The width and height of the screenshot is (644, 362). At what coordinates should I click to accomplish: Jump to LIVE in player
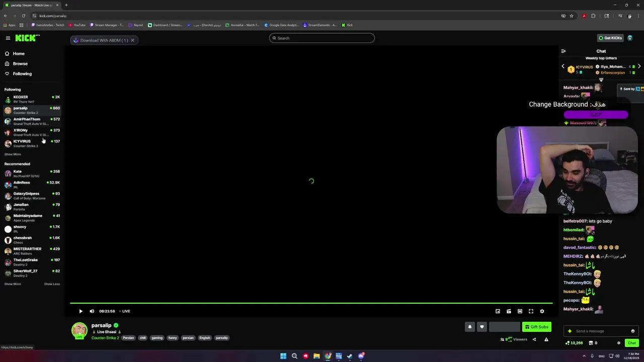[x=125, y=311]
